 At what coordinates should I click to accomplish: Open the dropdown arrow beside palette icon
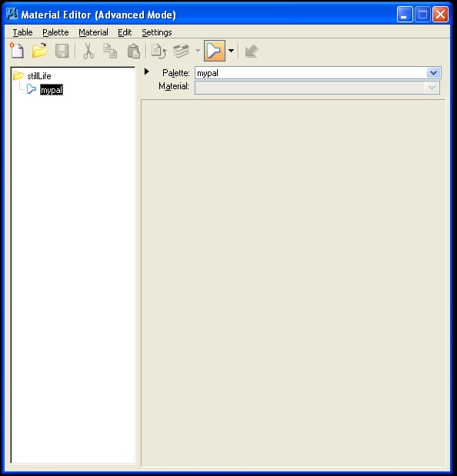click(231, 51)
